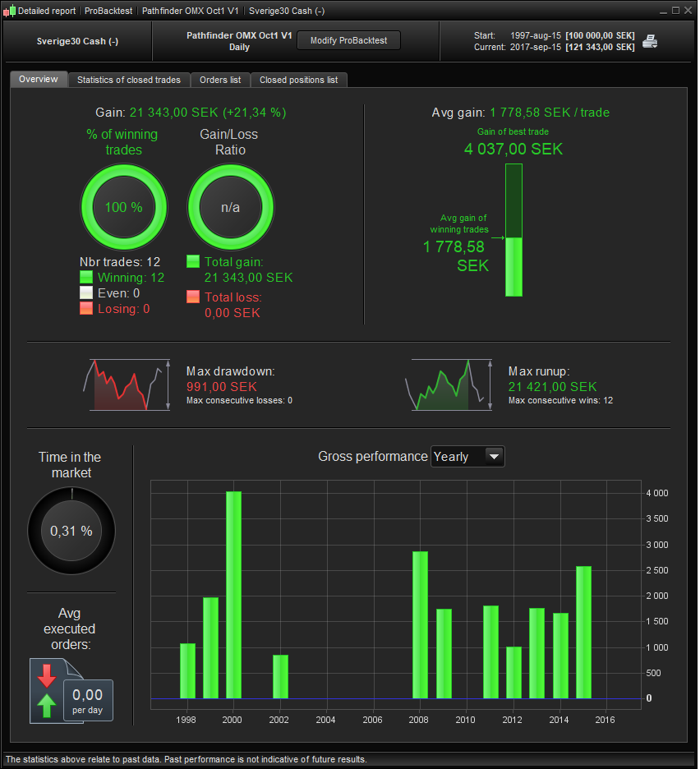
Task: Click the green Total gain swatch
Action: [x=193, y=261]
